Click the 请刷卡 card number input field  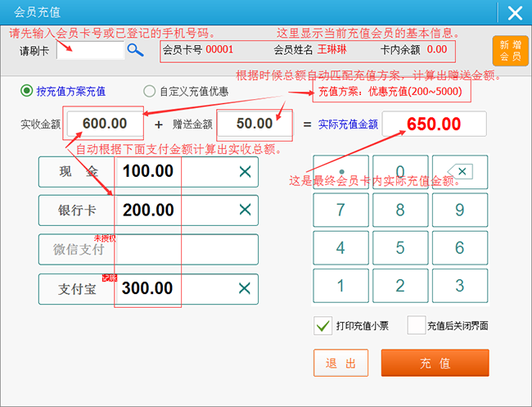(x=90, y=51)
